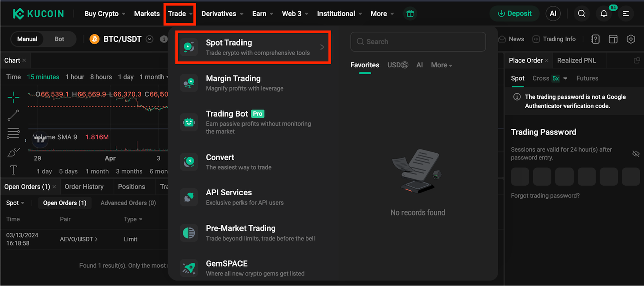Viewport: 644px width, 286px height.
Task: Switch to Bot trading mode
Action: click(59, 39)
